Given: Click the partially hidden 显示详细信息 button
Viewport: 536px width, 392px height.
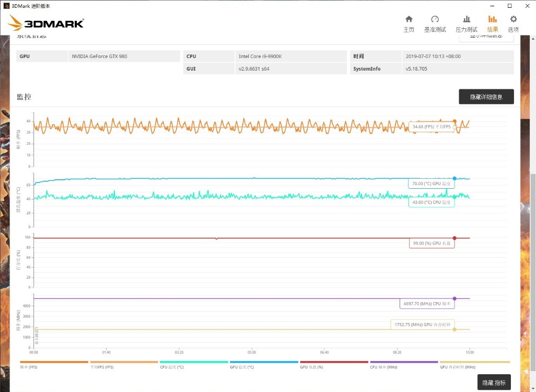Looking at the screenshot, I should (x=486, y=38).
